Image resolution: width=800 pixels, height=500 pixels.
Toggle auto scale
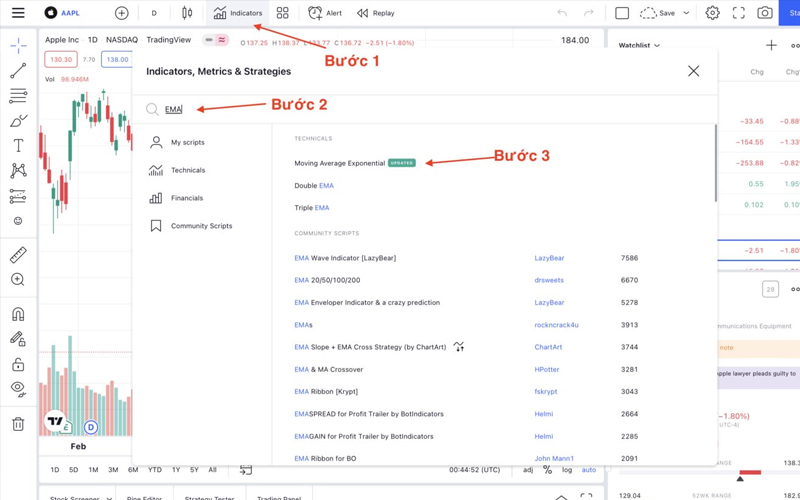pyautogui.click(x=589, y=470)
